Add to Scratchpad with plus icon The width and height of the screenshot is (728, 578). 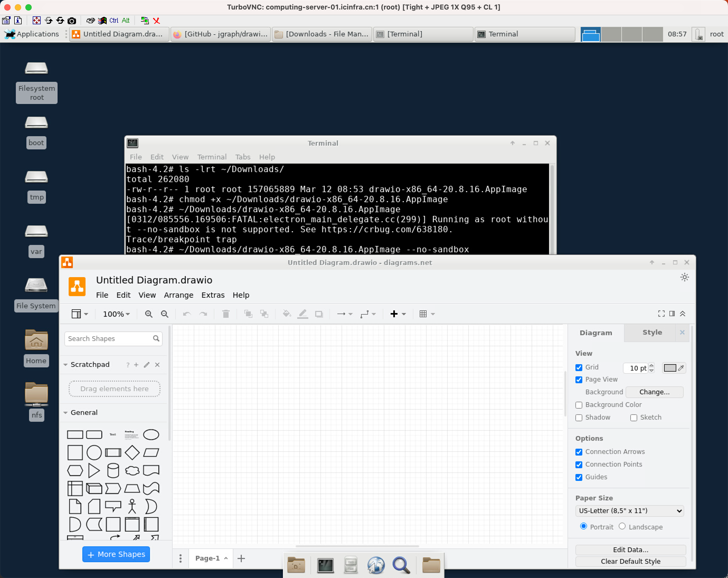pyautogui.click(x=136, y=365)
